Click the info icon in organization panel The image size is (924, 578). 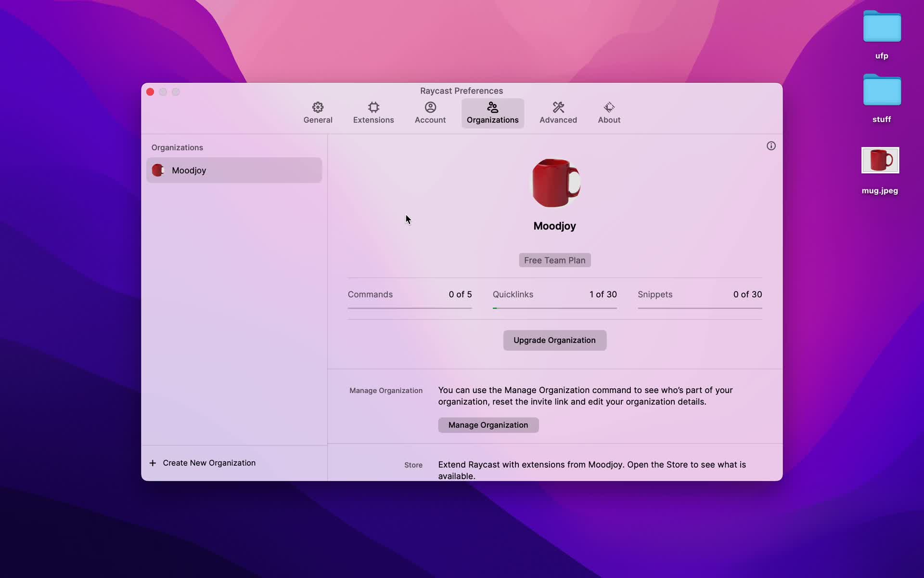click(771, 146)
